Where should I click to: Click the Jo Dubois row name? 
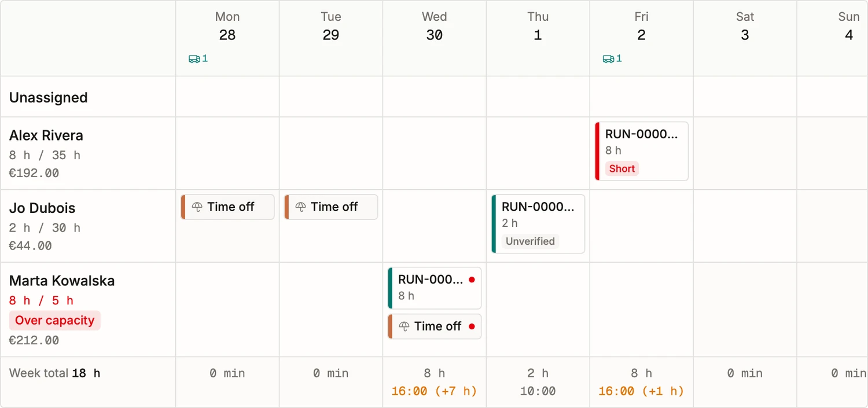click(x=42, y=208)
